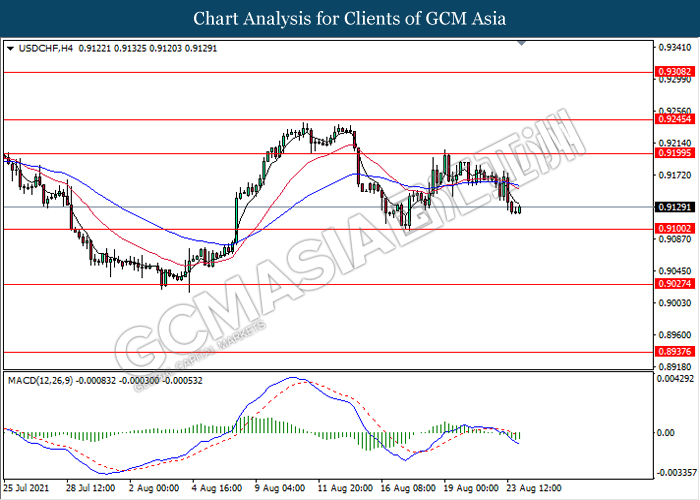700x500 pixels.
Task: Click the 4 Aug 16:00 time label
Action: click(217, 488)
